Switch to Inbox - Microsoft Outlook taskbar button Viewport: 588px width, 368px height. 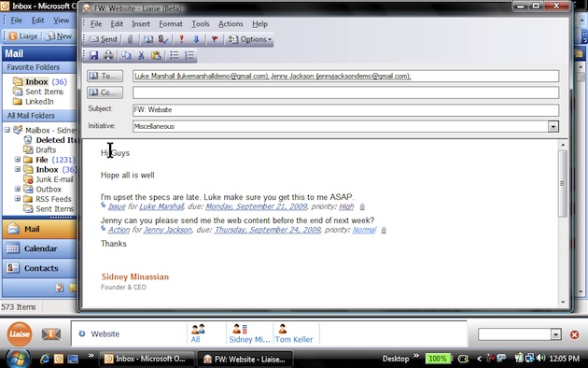[147, 359]
